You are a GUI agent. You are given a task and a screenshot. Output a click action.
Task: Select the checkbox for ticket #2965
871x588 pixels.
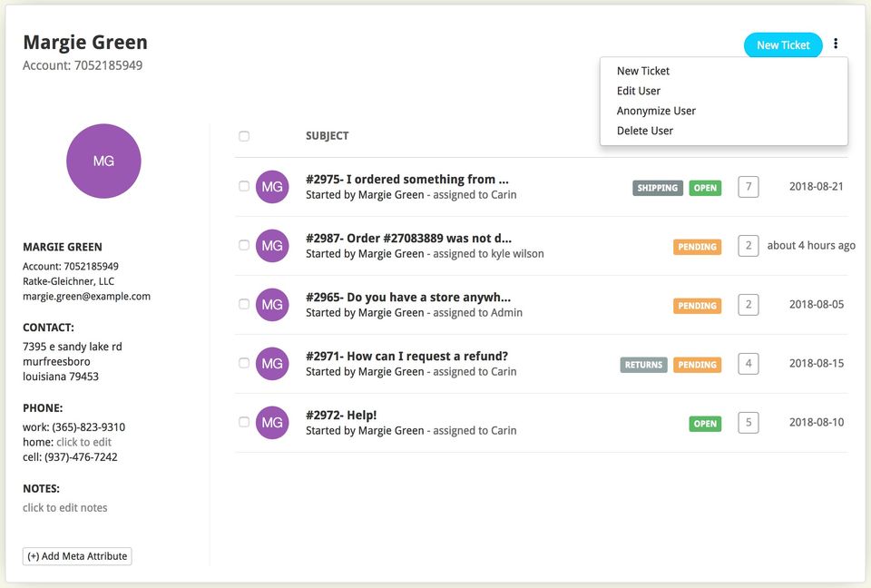tap(244, 304)
